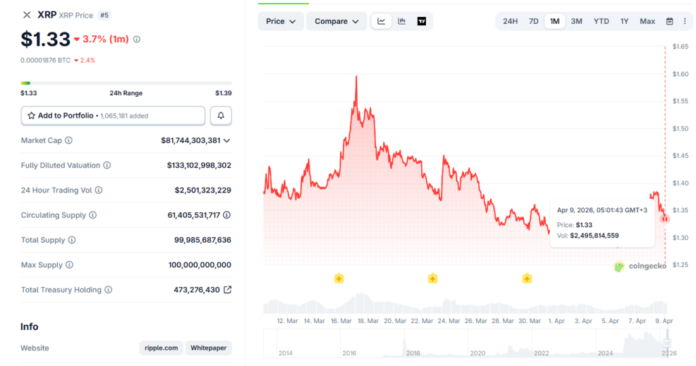Select 3M time range
This screenshot has width=696, height=366.
pyautogui.click(x=577, y=21)
